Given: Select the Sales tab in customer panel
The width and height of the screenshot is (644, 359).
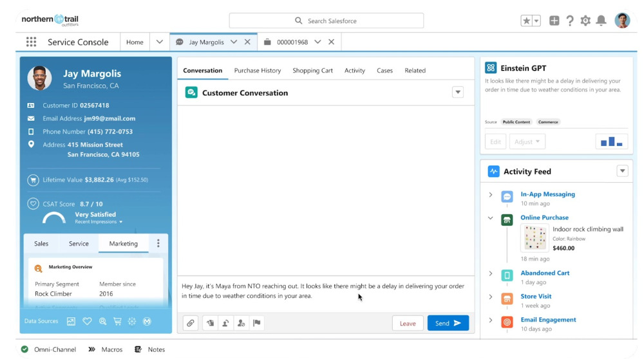Looking at the screenshot, I should click(x=41, y=244).
